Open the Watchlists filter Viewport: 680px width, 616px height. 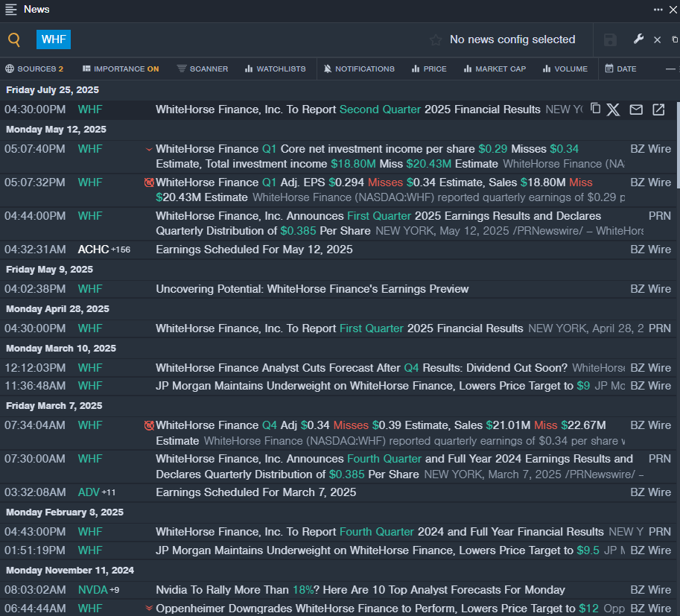pos(276,69)
